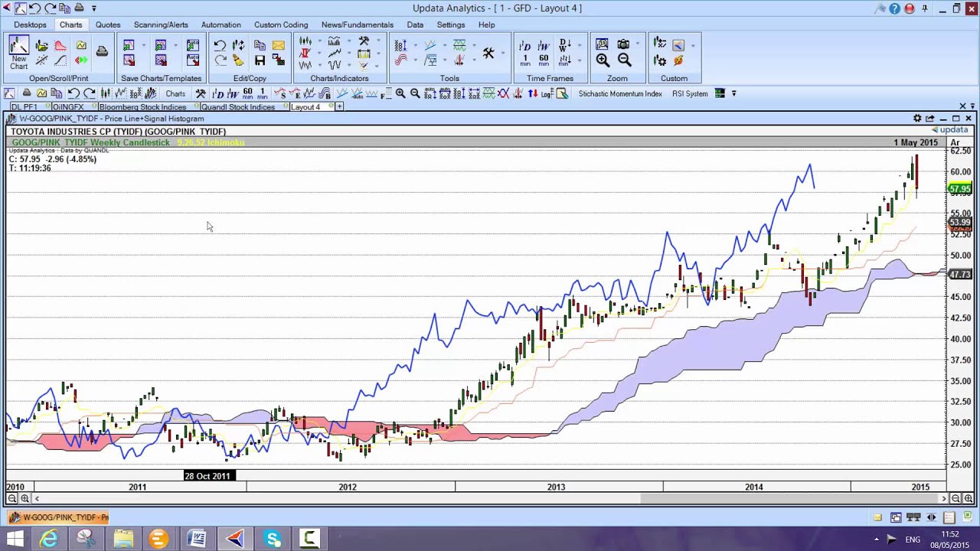Click the Windows Start button
The image size is (980, 551).
[15, 540]
